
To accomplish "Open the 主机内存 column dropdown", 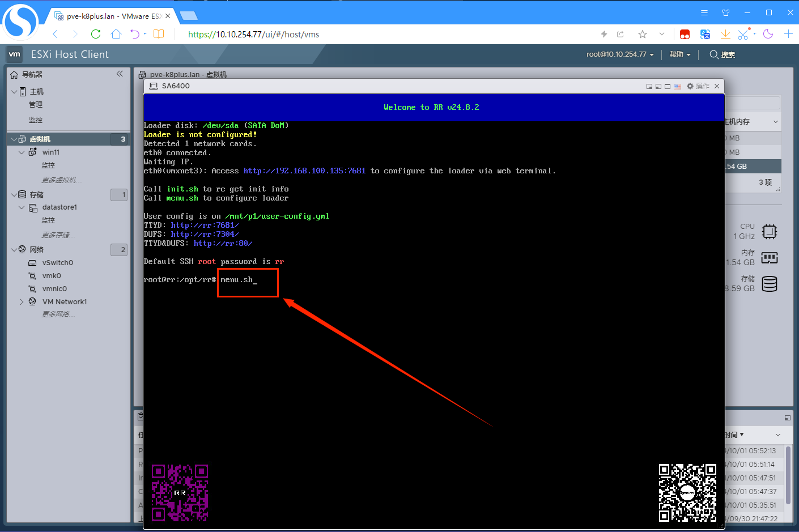I will 776,122.
